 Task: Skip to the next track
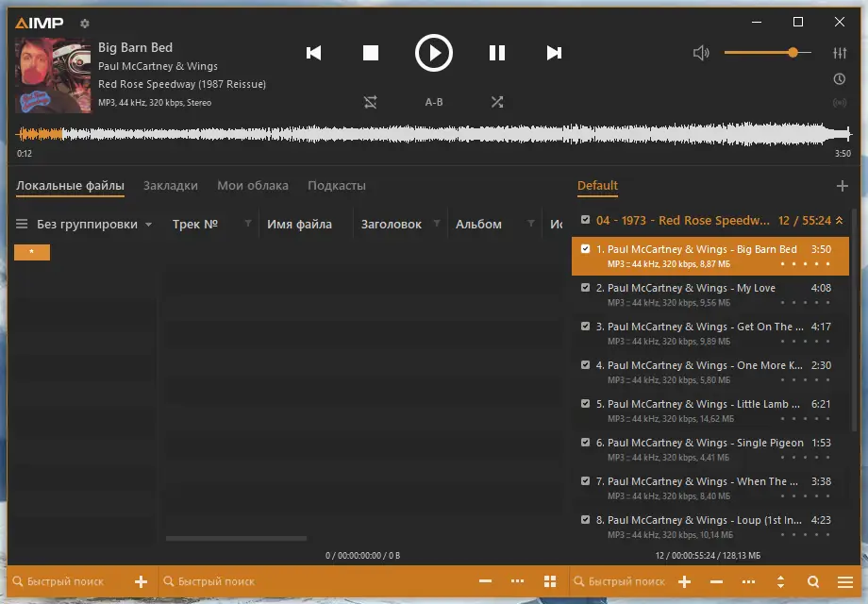pos(554,53)
